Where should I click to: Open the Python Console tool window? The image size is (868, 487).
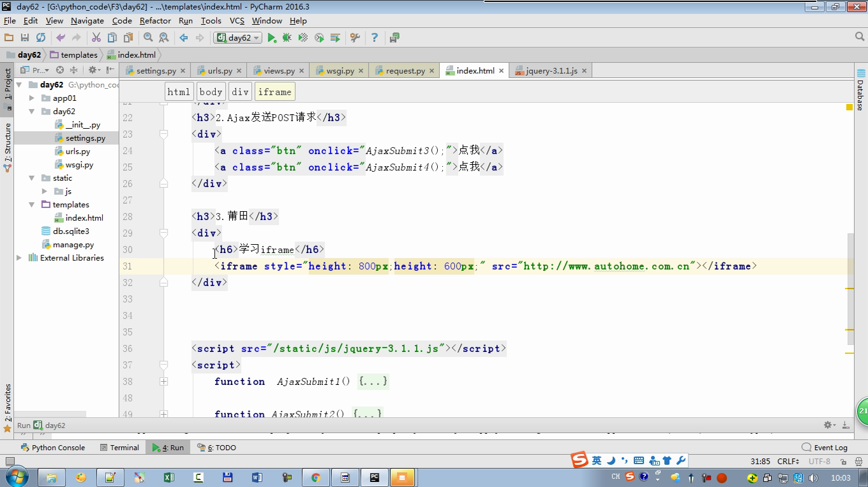tap(53, 448)
